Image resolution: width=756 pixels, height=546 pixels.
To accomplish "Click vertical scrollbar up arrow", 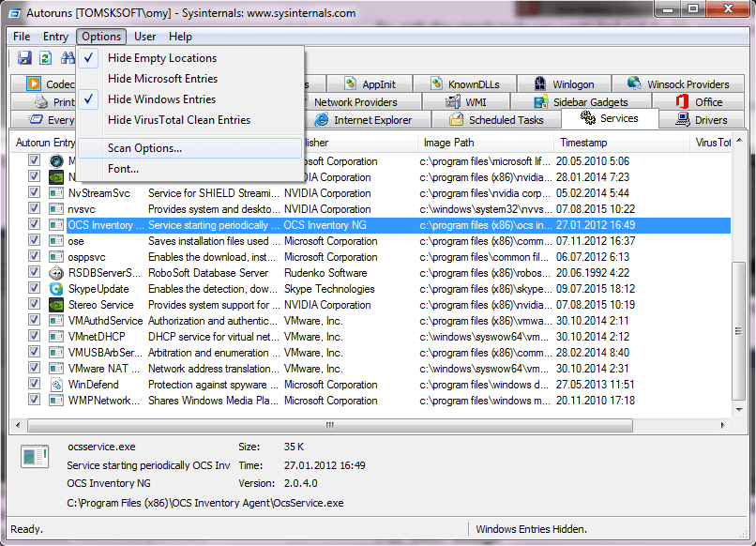I will point(739,141).
